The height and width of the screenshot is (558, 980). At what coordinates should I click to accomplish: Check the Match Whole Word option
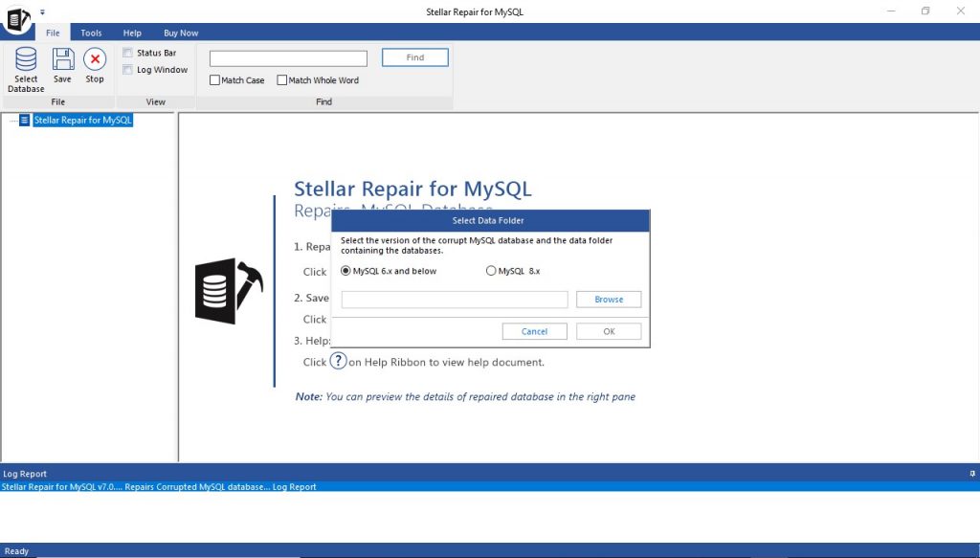coord(282,80)
